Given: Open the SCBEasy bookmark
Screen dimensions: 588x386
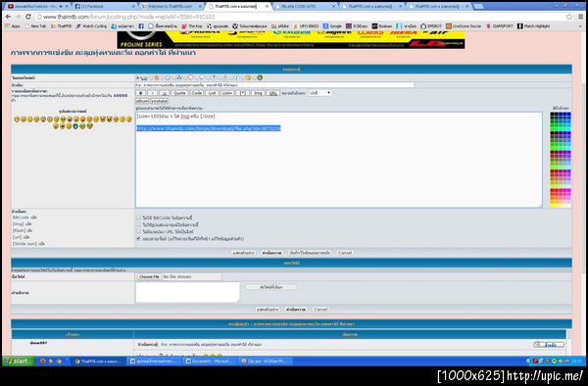Looking at the screenshot, I should coord(357,26).
